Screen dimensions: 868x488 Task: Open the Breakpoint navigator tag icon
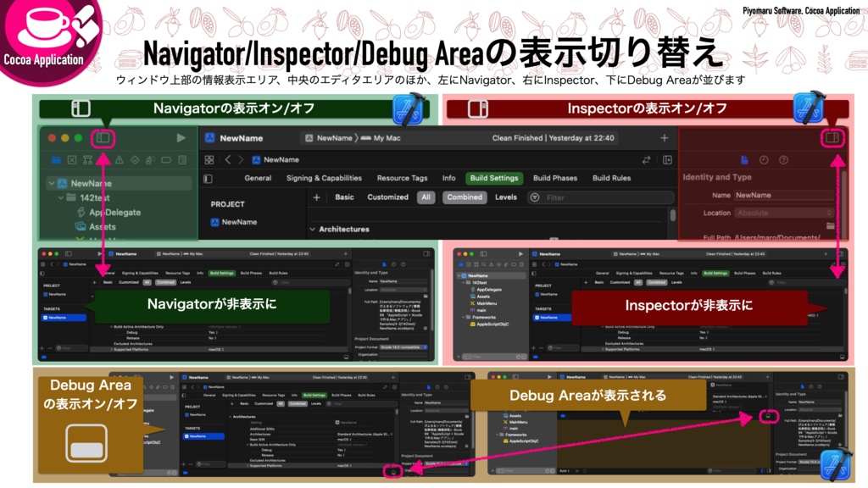point(166,160)
